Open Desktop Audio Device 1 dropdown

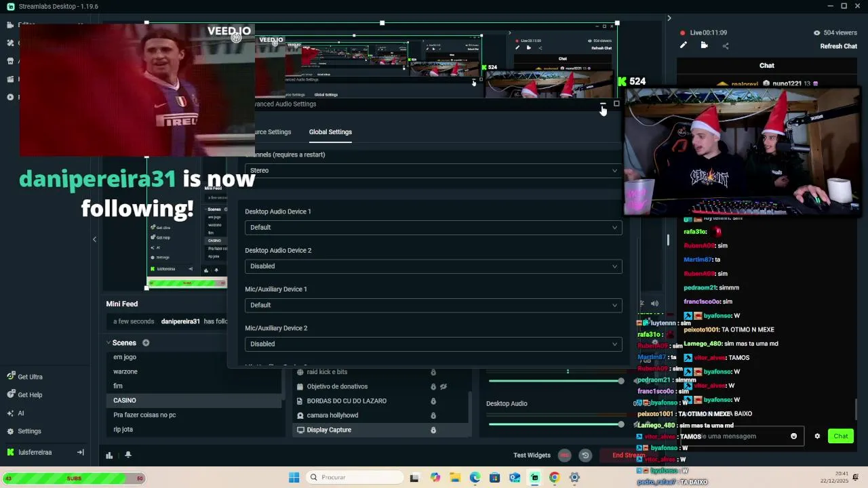(433, 228)
